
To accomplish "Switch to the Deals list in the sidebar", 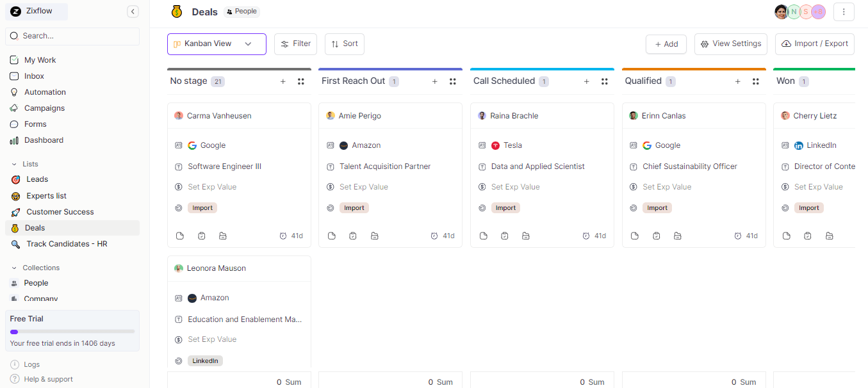I will click(x=35, y=227).
